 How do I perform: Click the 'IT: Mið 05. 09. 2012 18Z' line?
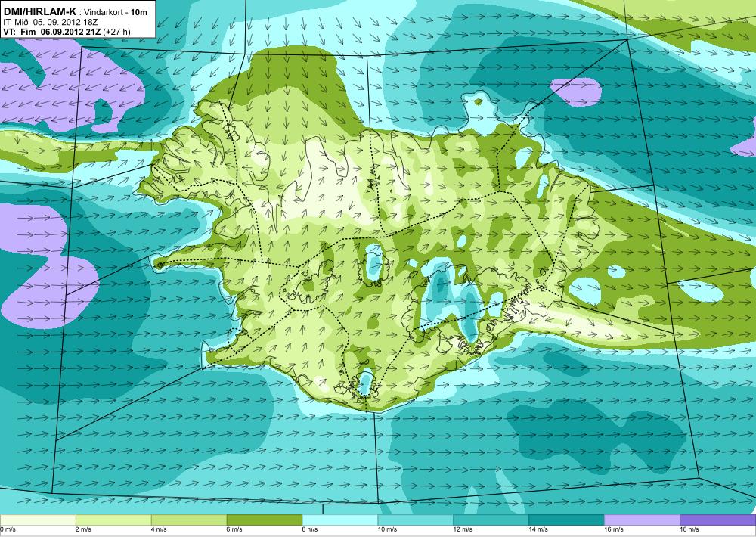[50, 22]
